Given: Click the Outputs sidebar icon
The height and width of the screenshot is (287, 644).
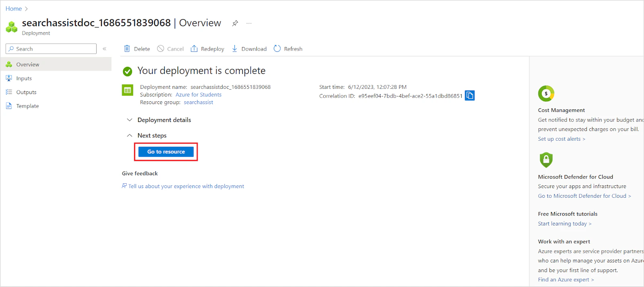Looking at the screenshot, I should [9, 92].
